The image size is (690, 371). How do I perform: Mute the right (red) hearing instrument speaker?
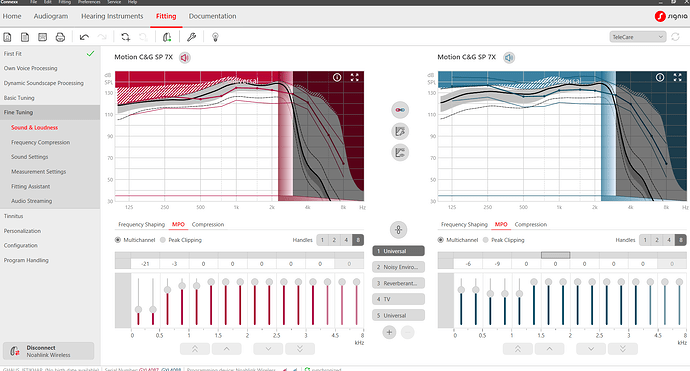tap(185, 58)
